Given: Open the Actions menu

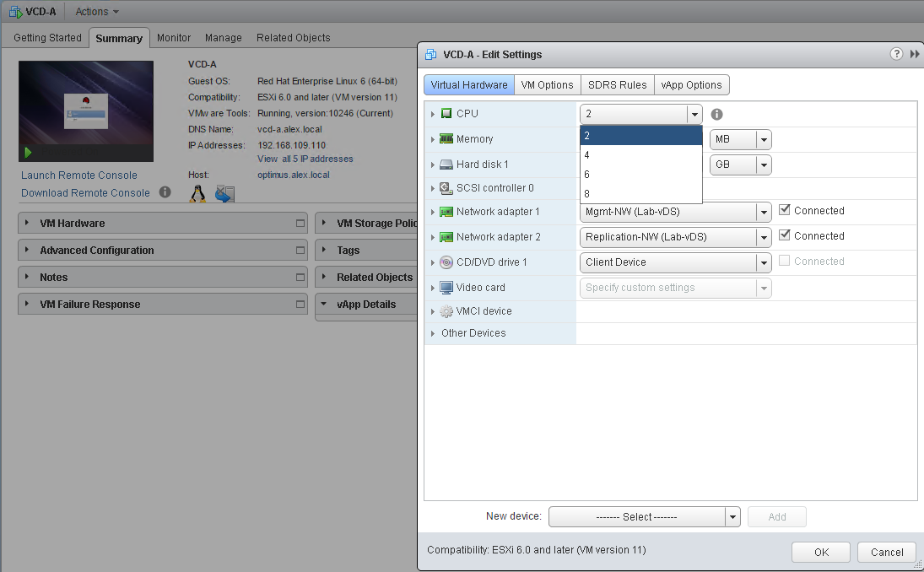Looking at the screenshot, I should pos(97,12).
